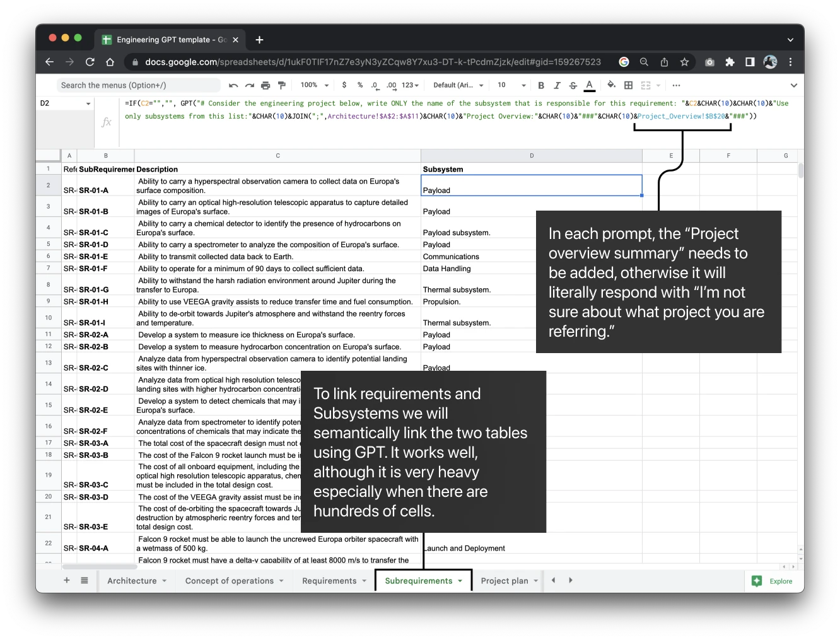Viewport: 840px width, 640px height.
Task: Format as percent
Action: pyautogui.click(x=360, y=85)
